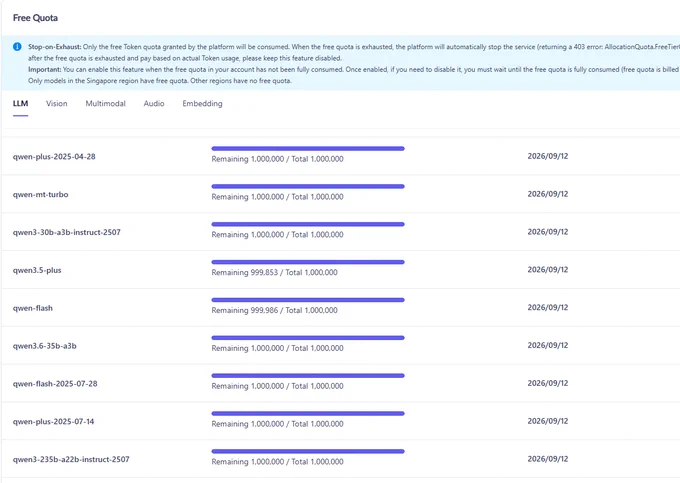
Task: Click 'Remaining 999,986 / Total 1,000,000' text
Action: pyautogui.click(x=275, y=310)
